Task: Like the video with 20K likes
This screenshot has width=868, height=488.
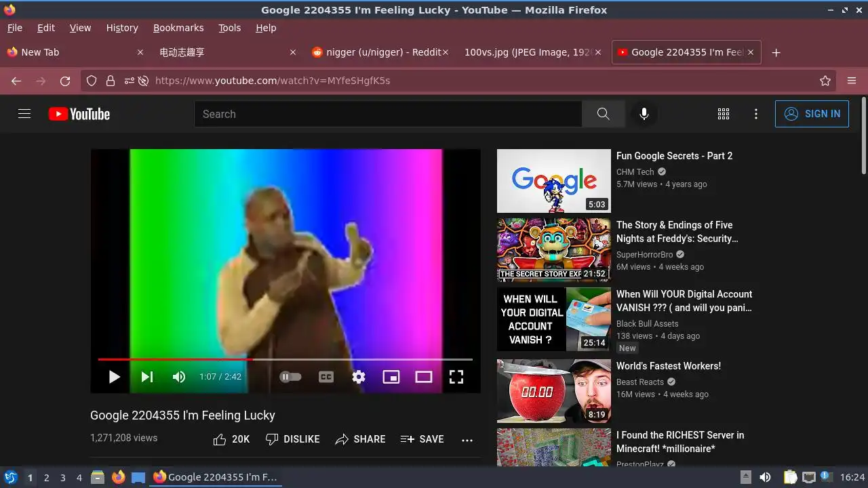Action: (x=231, y=439)
